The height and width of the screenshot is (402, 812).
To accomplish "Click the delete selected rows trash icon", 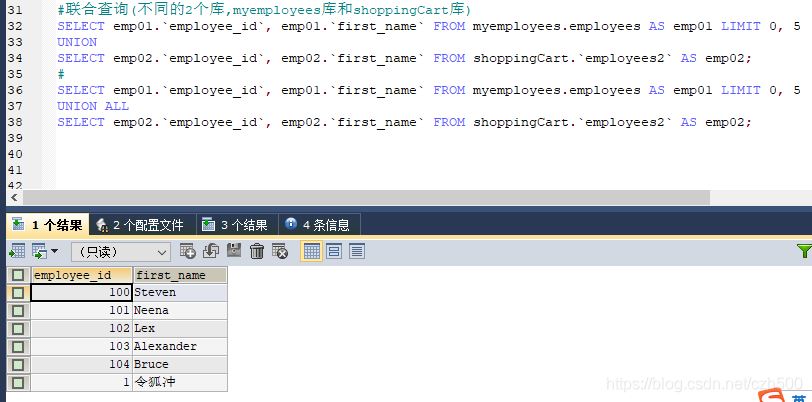I will (257, 251).
